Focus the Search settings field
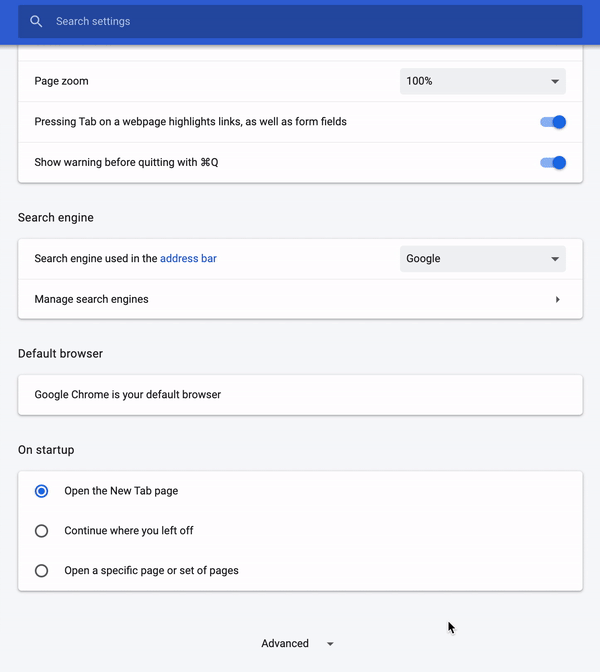This screenshot has width=600, height=672. (x=300, y=21)
